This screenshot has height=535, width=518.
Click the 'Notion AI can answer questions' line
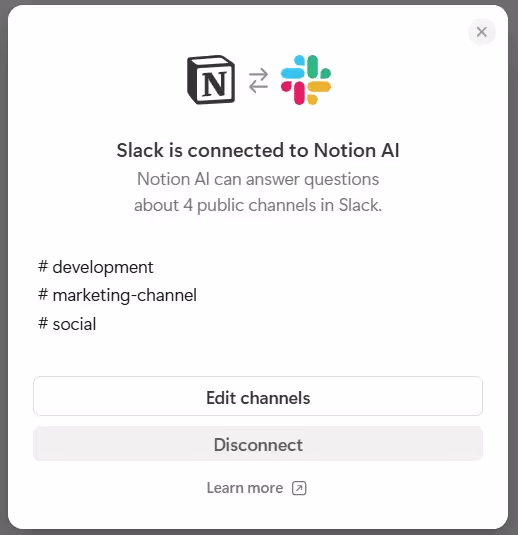(x=258, y=179)
